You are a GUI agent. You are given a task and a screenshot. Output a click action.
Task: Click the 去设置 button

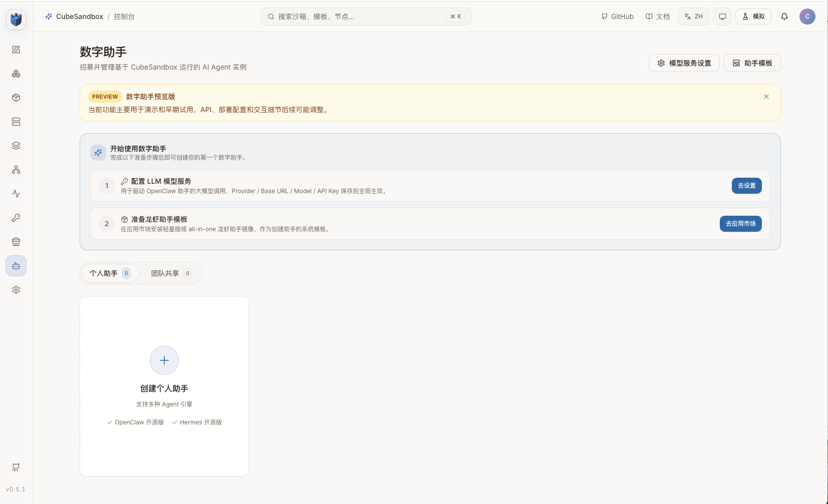click(747, 186)
